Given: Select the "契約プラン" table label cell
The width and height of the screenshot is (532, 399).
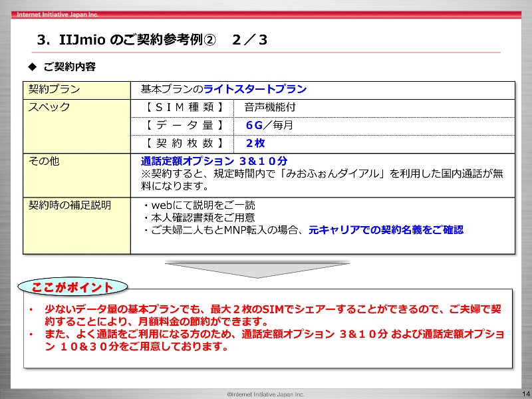Looking at the screenshot, I should coord(76,90).
